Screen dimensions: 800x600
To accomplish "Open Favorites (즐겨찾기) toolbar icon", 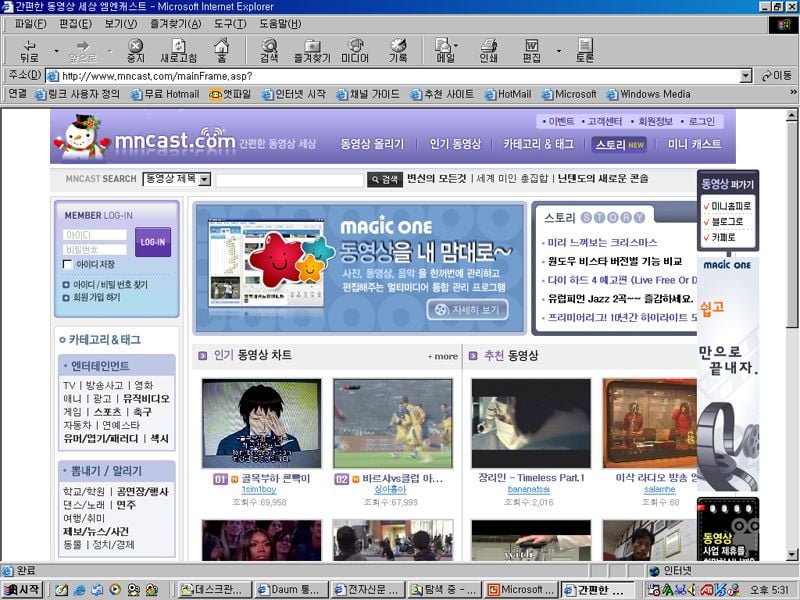I will coord(311,50).
